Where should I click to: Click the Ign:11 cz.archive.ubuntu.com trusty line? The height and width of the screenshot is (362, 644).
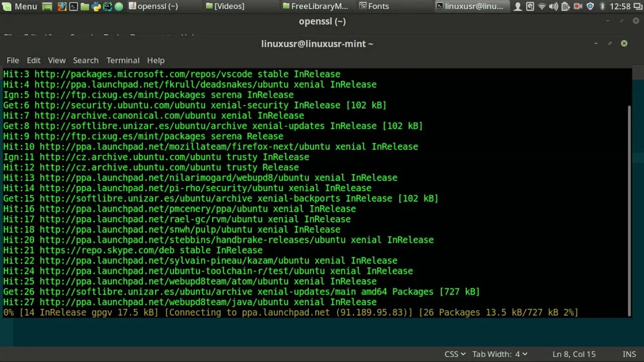tap(156, 157)
